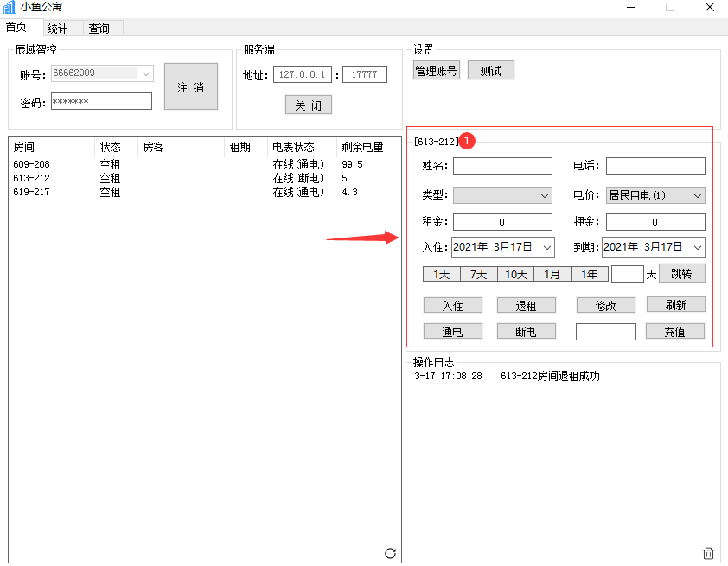Click the 房间 column header
Viewport: 728px width, 566px height.
[52, 147]
